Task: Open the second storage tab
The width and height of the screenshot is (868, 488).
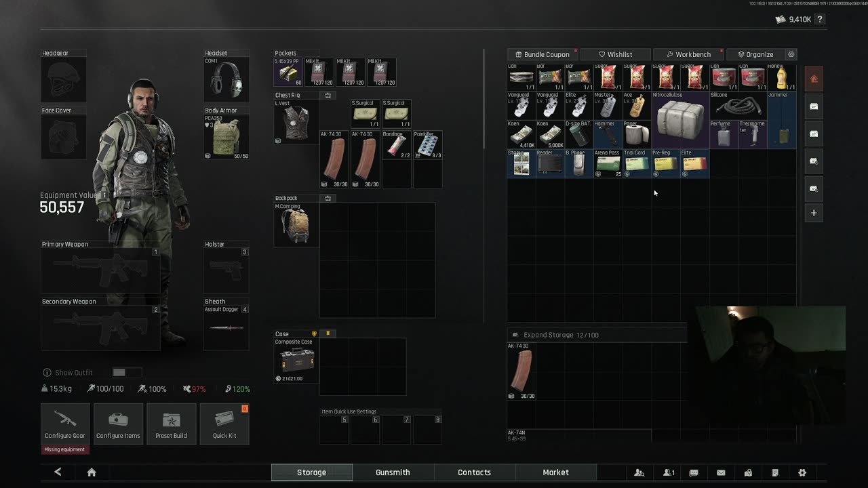Action: pyautogui.click(x=814, y=106)
